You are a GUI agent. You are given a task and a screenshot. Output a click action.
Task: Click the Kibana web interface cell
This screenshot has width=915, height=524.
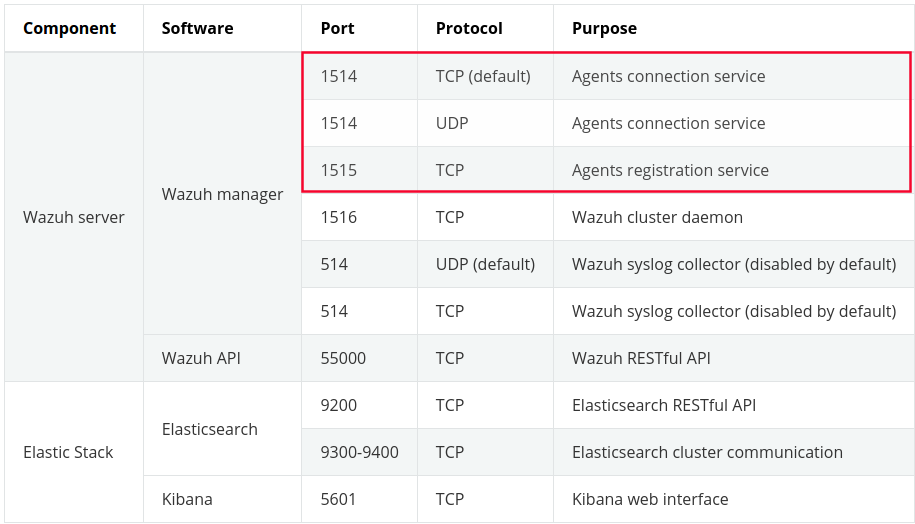(x=650, y=499)
